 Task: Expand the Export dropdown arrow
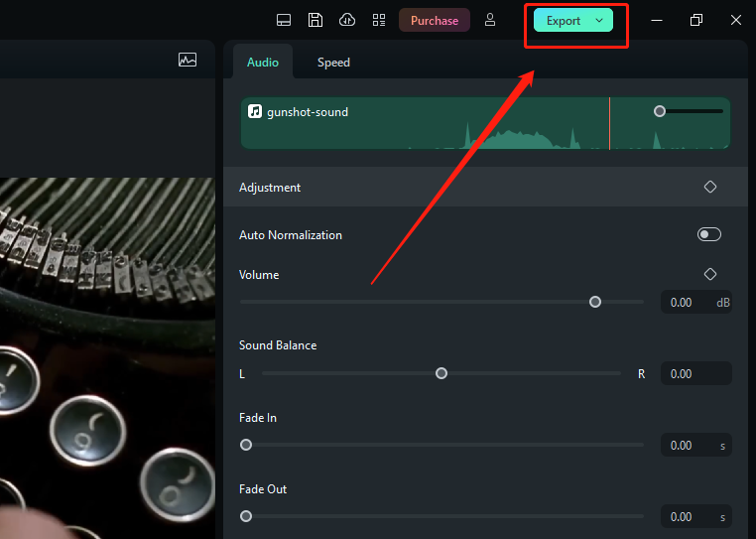pyautogui.click(x=599, y=20)
